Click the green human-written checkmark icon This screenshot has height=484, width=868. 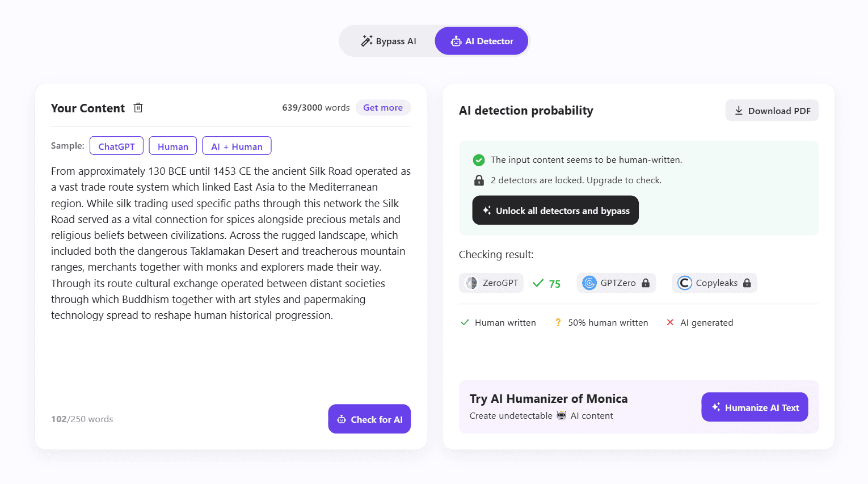point(479,160)
